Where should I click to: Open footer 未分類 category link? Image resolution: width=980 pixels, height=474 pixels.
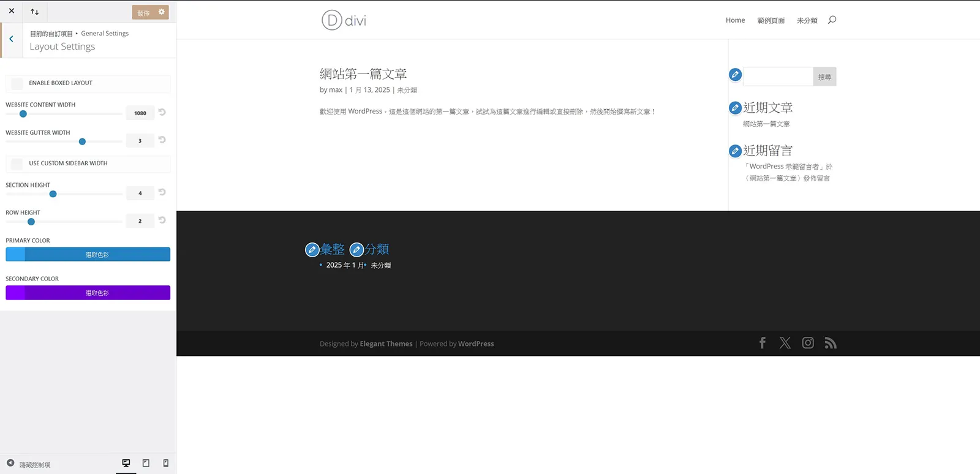tap(380, 265)
